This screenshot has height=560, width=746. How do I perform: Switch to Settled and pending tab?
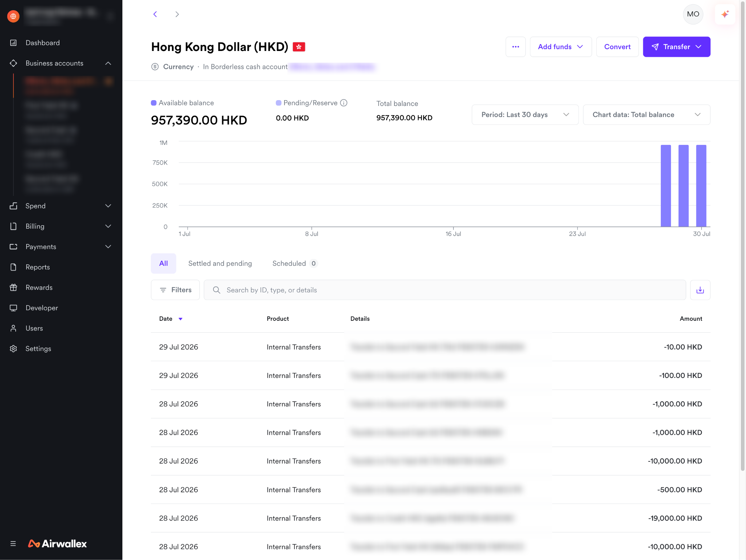point(220,263)
